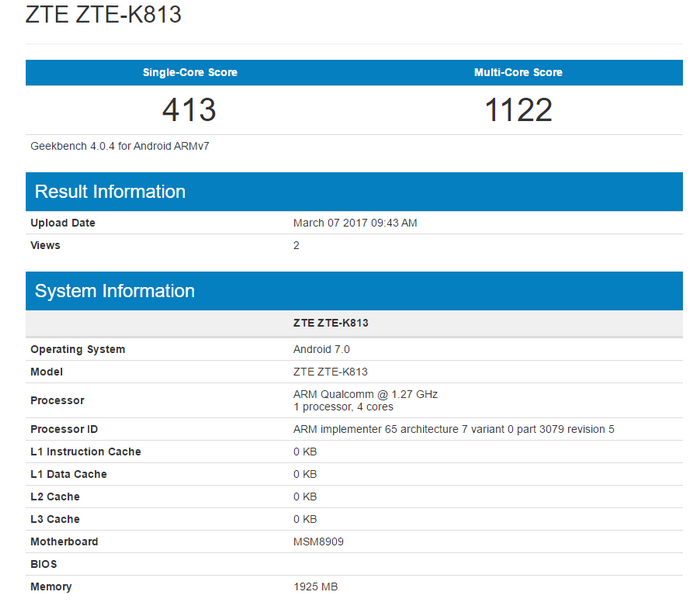
Task: Select the Android 7.0 value
Action: click(322, 349)
